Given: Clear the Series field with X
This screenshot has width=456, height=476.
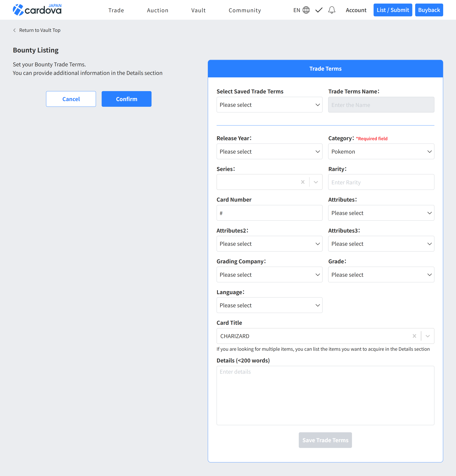Looking at the screenshot, I should pyautogui.click(x=303, y=182).
